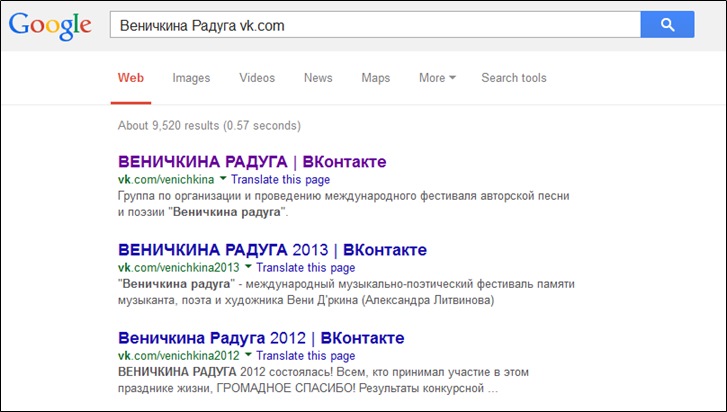Focus the search query input field
Viewport: 727px width, 412px height.
pyautogui.click(x=375, y=25)
